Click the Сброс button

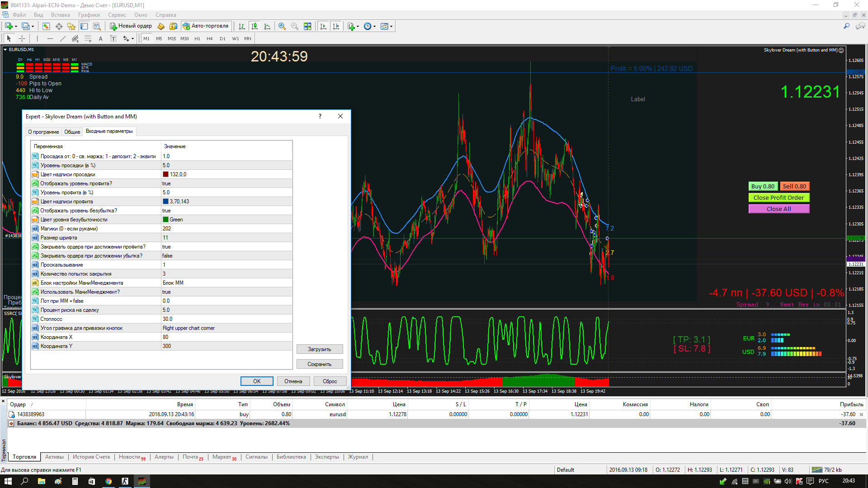pyautogui.click(x=330, y=381)
